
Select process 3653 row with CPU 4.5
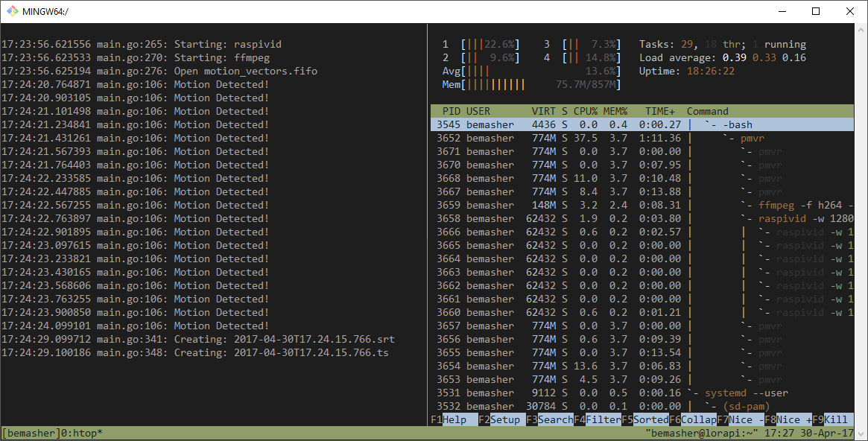coord(642,380)
